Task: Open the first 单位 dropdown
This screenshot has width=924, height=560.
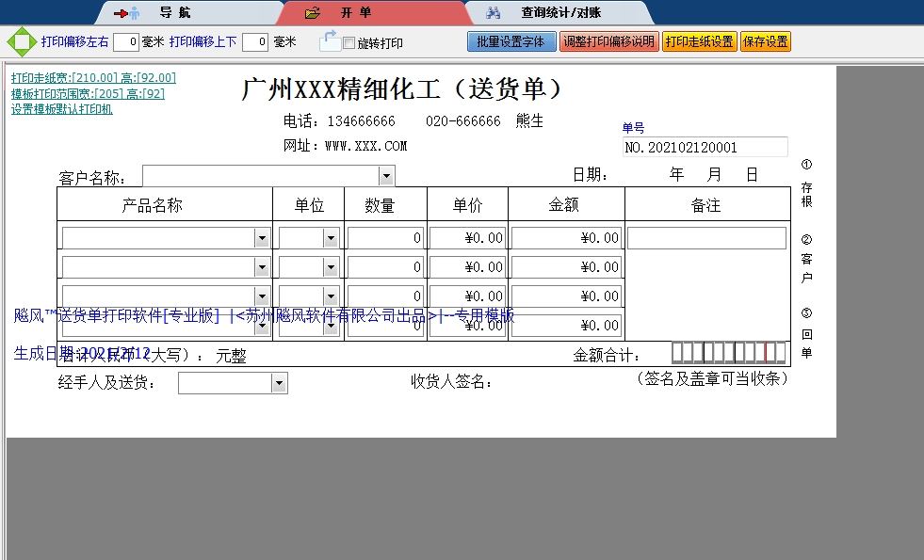Action: 332,236
